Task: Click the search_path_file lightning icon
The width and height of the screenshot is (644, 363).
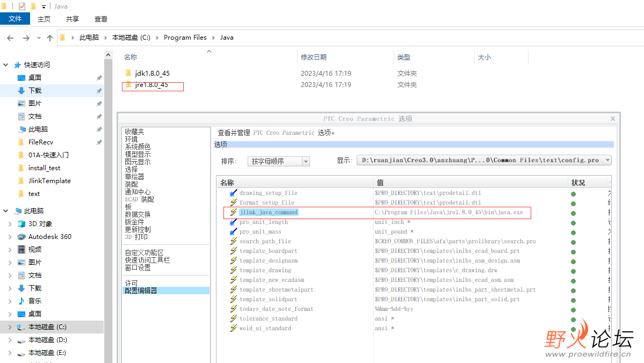Action: [x=233, y=242]
